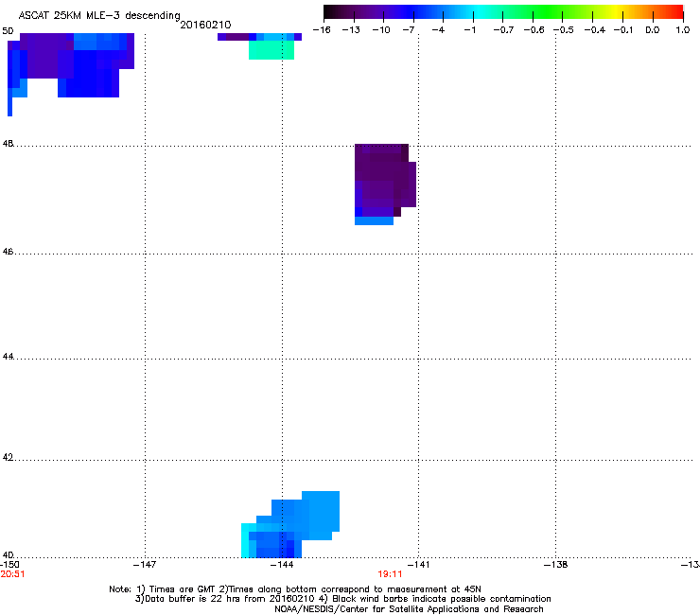The width and height of the screenshot is (700, 615).
Task: Click the red time stamp 20:51
Action: pyautogui.click(x=12, y=574)
